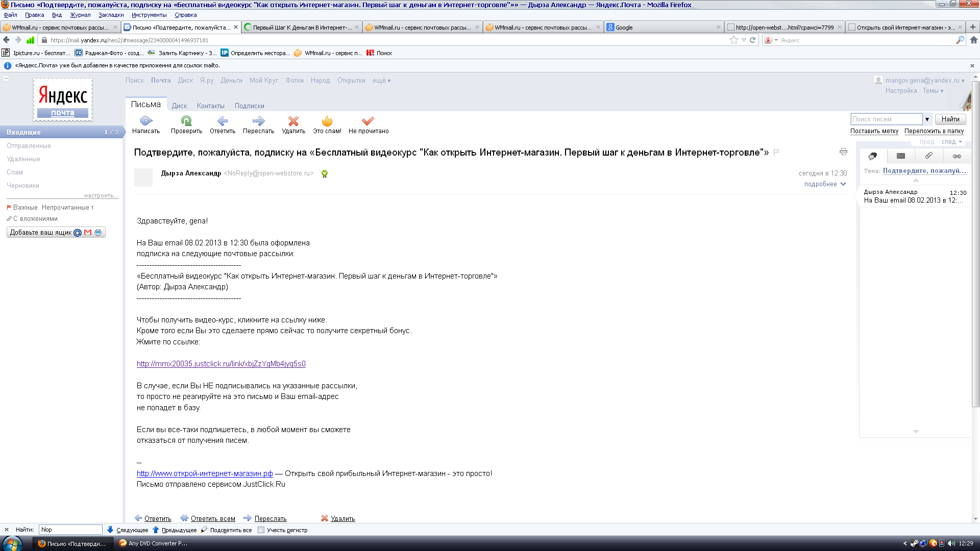Open Any DVD Converter in taskbar

click(x=153, y=543)
